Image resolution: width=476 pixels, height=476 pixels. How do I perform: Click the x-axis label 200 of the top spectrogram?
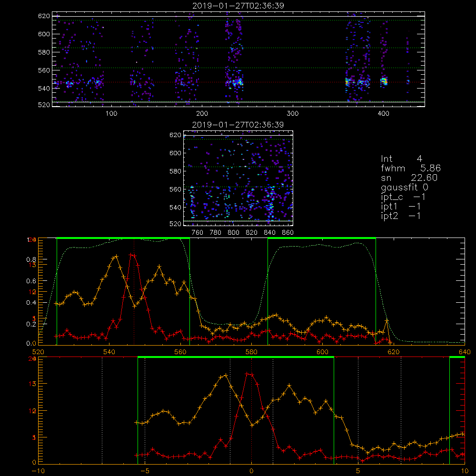(x=202, y=114)
